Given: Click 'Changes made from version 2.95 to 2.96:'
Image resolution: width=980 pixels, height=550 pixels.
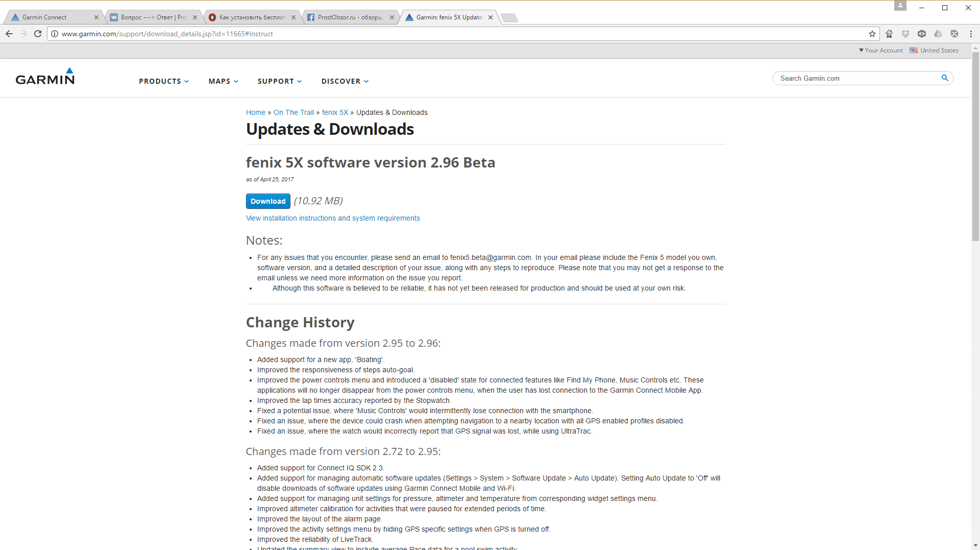Looking at the screenshot, I should pyautogui.click(x=343, y=343).
